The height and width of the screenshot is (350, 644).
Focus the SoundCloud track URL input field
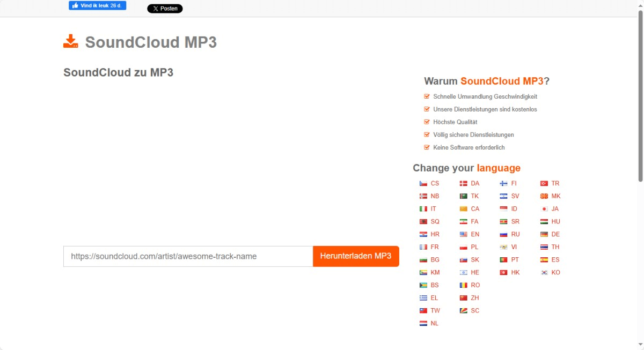tap(188, 256)
